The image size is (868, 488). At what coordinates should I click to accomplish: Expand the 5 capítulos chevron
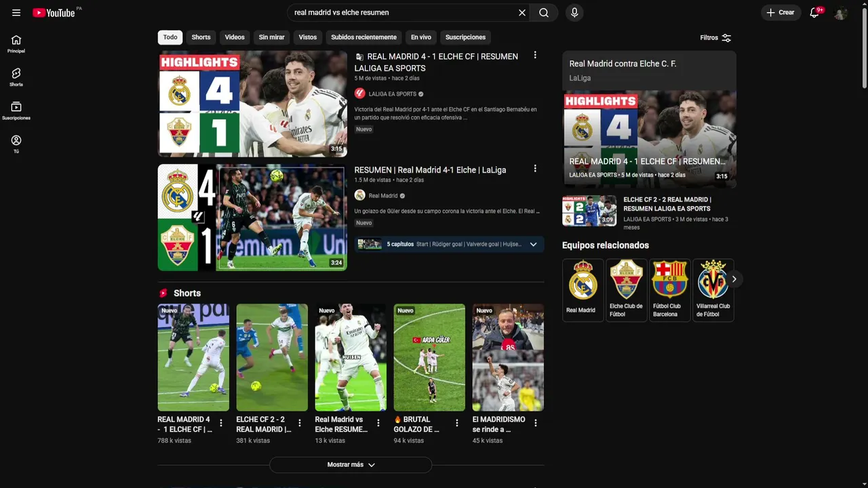pos(533,244)
